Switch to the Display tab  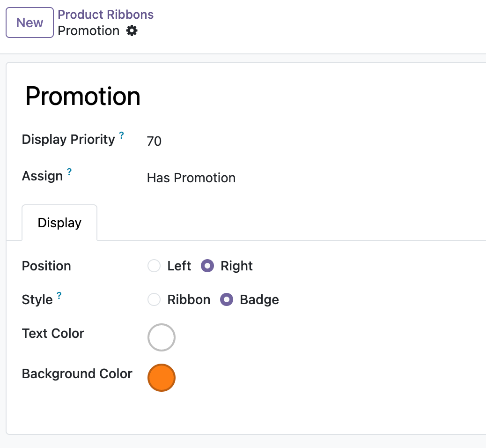(x=59, y=223)
